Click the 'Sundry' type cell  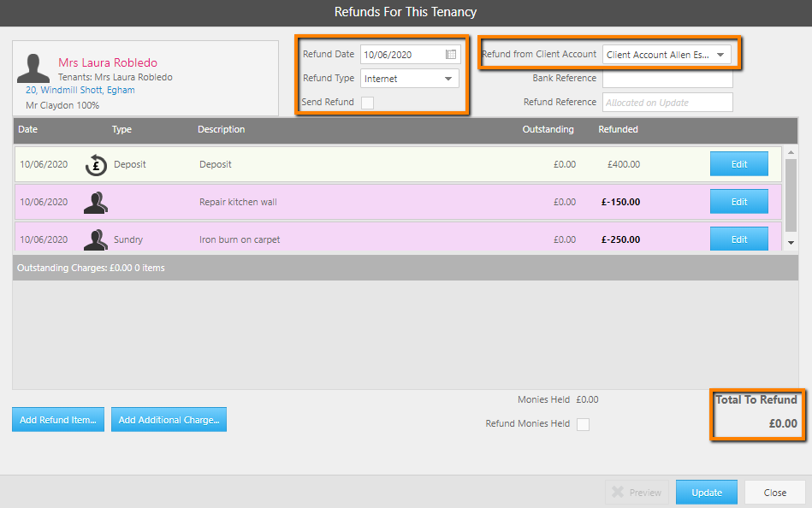(x=128, y=239)
